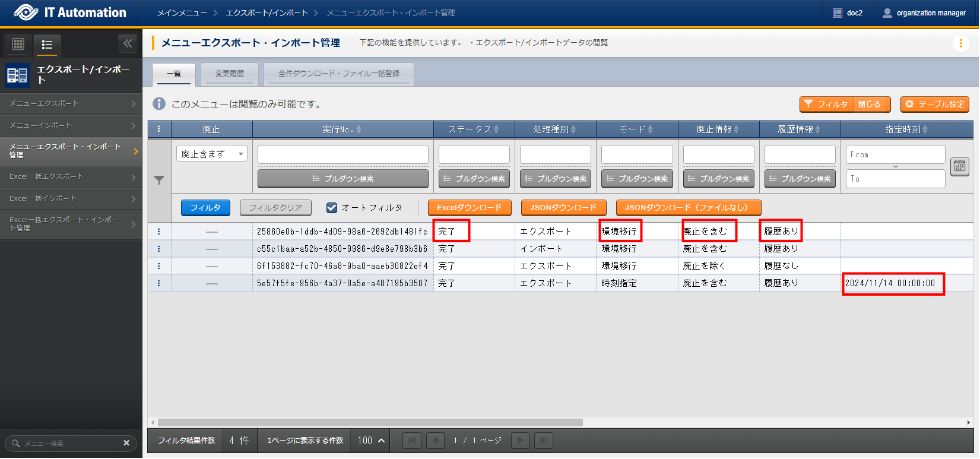Viewport: 980px width, 459px height.
Task: Click the blue フィルタ button
Action: tap(205, 208)
